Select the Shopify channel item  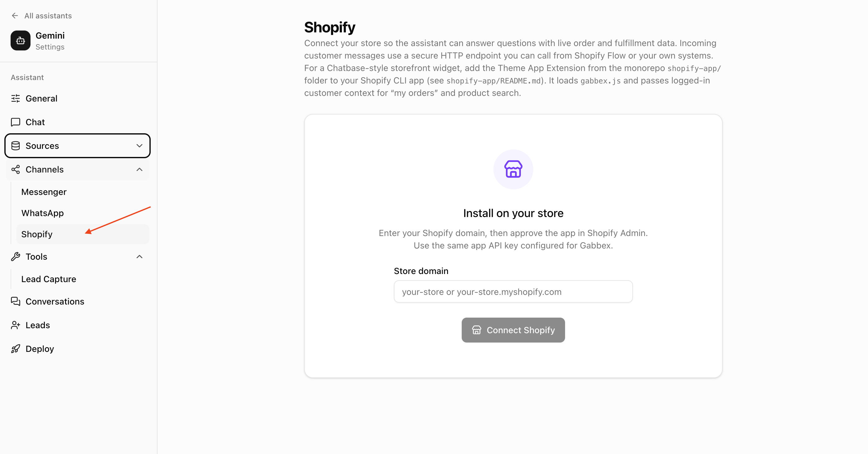click(x=37, y=234)
